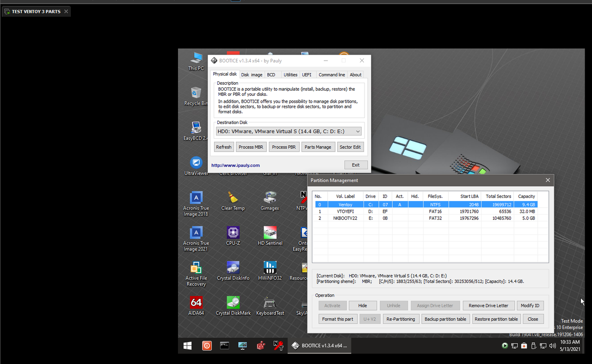Open This PC desktop icon

pos(196,61)
